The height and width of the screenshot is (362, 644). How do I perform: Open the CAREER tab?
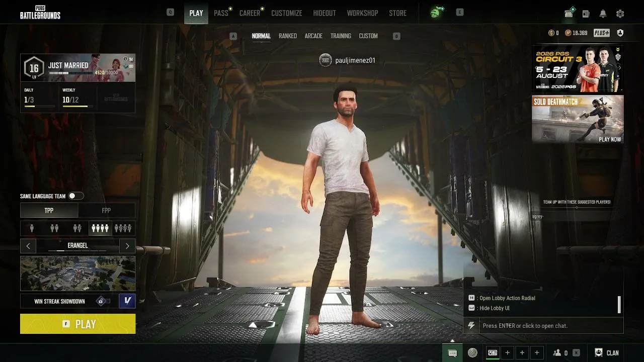pyautogui.click(x=250, y=13)
